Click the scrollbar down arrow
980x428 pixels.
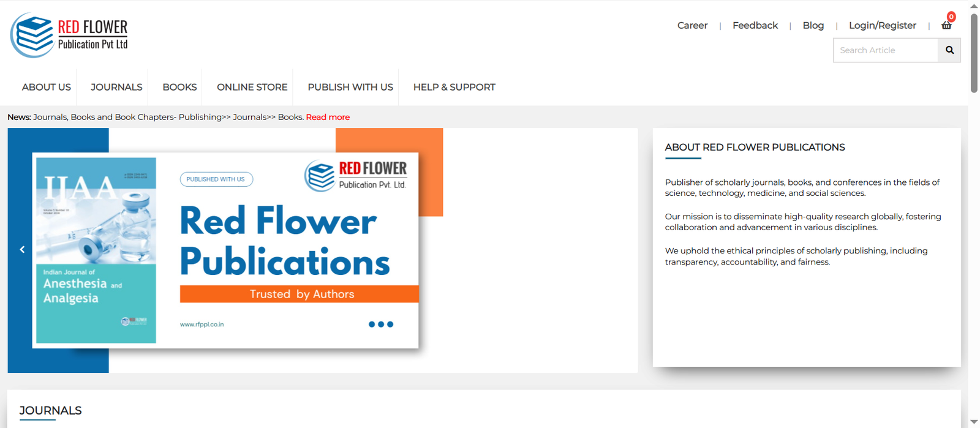coord(974,422)
